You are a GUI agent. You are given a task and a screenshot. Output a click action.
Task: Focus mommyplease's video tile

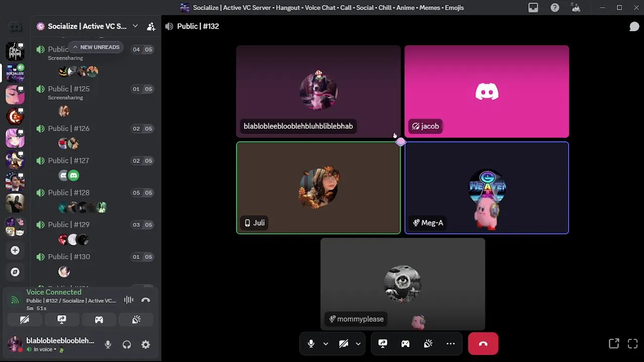403,284
